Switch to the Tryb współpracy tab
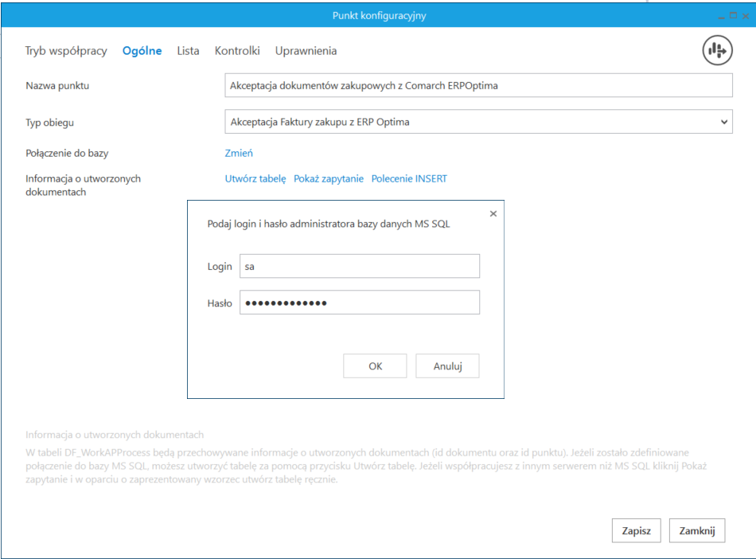Screen dimensions: 756x559 pos(66,51)
